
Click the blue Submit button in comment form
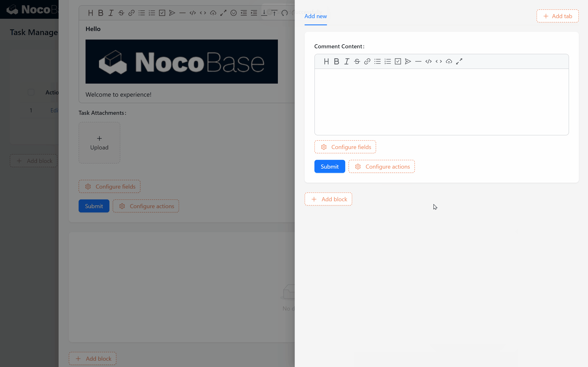[x=330, y=167]
